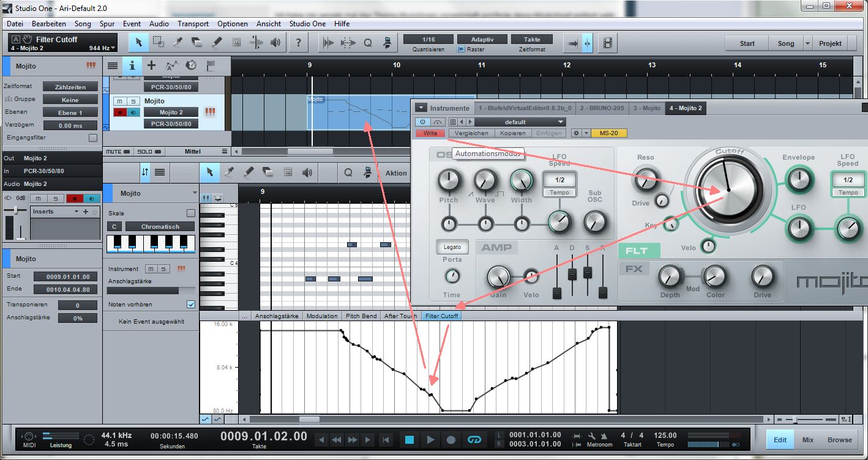868x460 pixels.
Task: Open the Spur menu
Action: pos(107,24)
